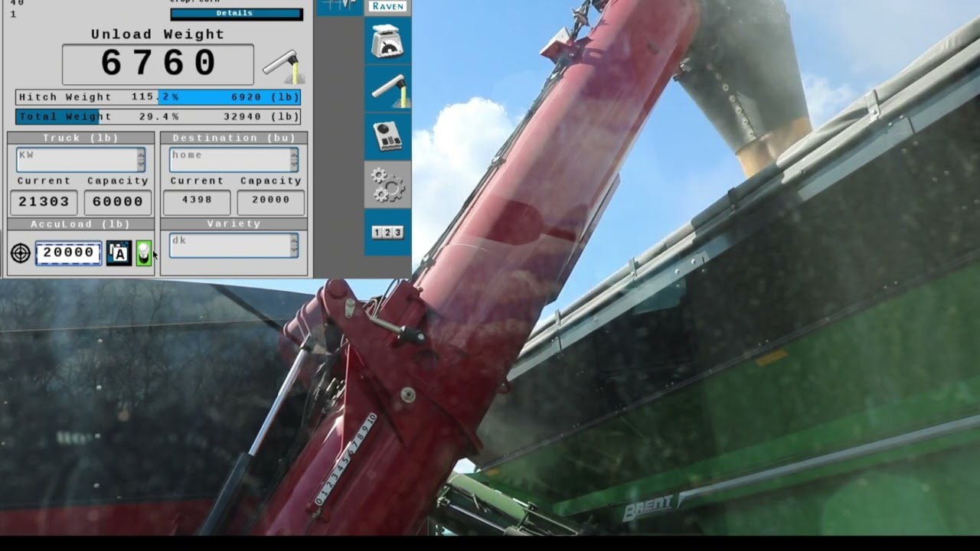The width and height of the screenshot is (980, 551).
Task: Open the 123 counter icon
Action: click(x=387, y=233)
